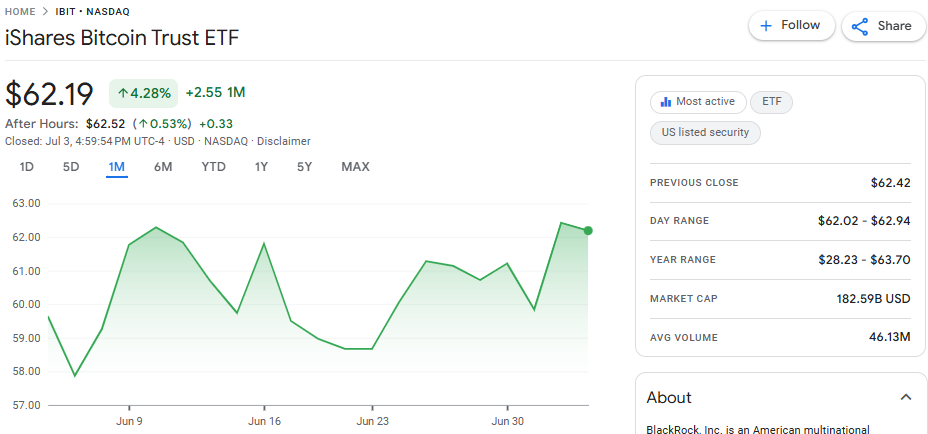This screenshot has width=928, height=434.
Task: Select the 1D time range tab
Action: 27,167
